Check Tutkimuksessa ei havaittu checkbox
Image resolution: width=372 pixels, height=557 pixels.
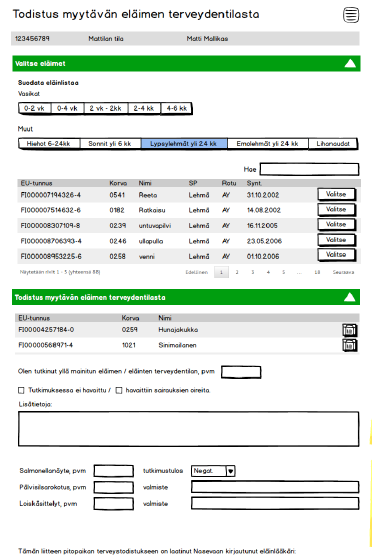21,390
